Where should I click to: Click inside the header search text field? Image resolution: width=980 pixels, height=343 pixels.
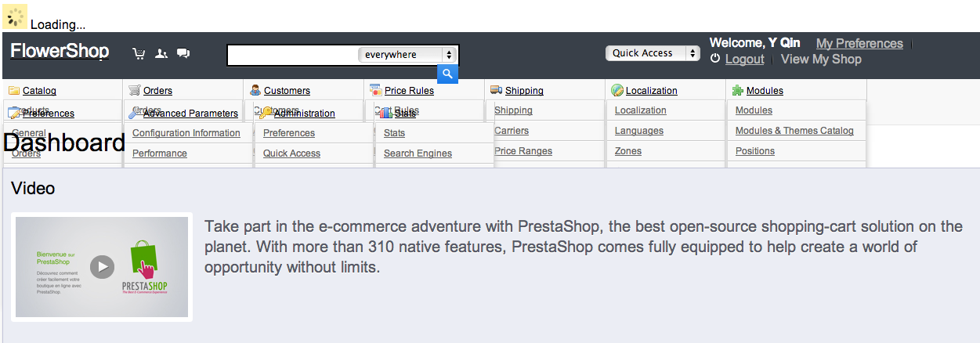click(291, 55)
